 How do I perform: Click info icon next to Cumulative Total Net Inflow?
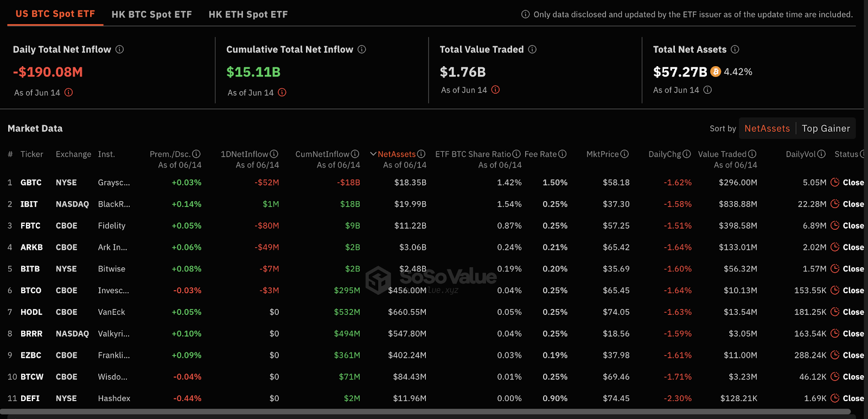coord(361,49)
